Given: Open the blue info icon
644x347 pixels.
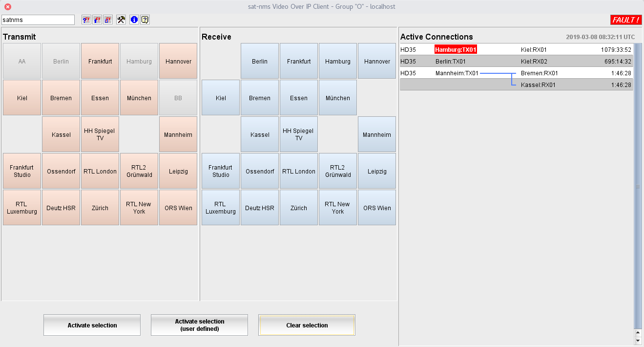Looking at the screenshot, I should (134, 20).
